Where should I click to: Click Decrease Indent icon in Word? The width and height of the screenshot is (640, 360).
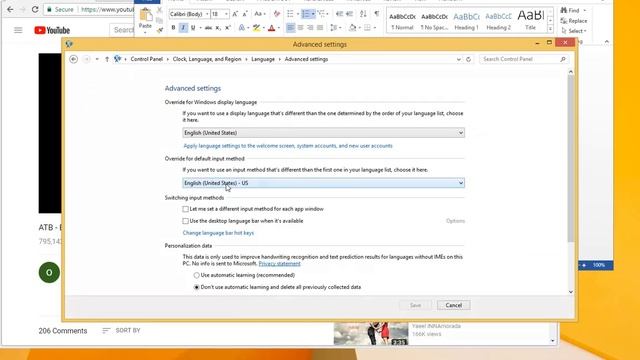click(339, 14)
